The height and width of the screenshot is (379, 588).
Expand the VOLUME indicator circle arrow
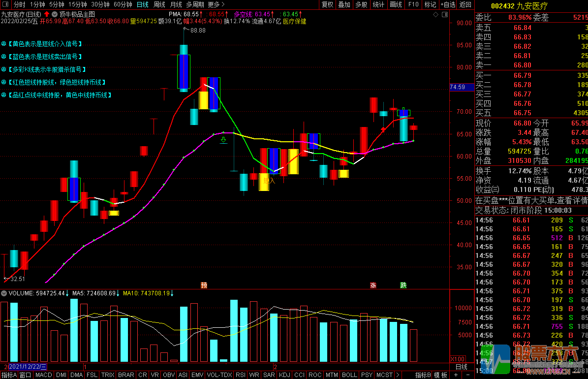click(x=4, y=293)
